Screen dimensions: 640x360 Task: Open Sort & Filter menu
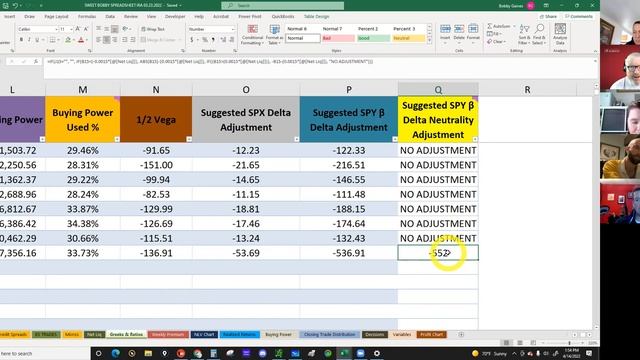(524, 34)
